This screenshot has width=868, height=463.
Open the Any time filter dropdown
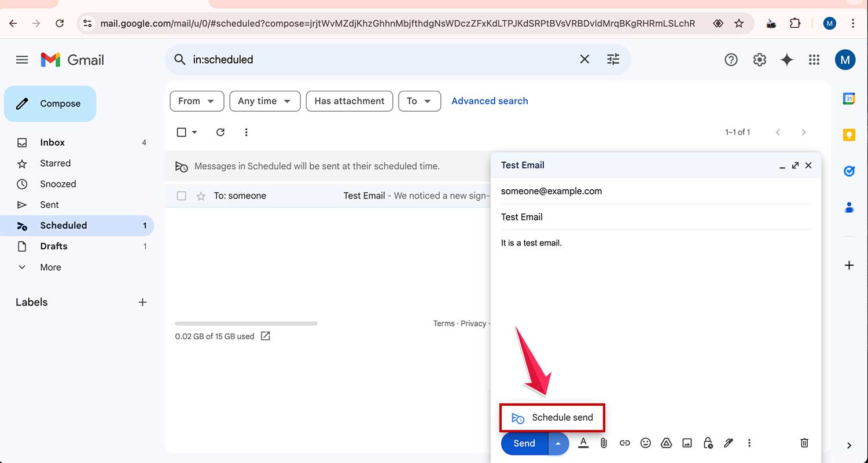(x=264, y=101)
